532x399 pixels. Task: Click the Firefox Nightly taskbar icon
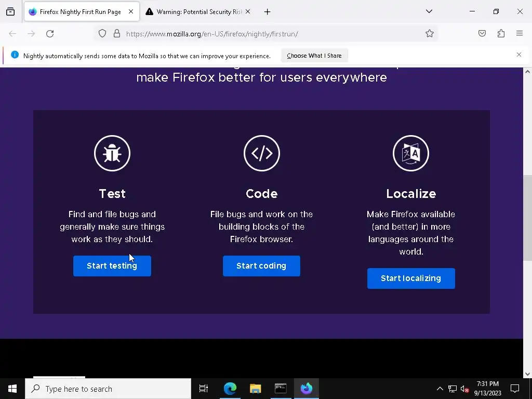tap(307, 389)
